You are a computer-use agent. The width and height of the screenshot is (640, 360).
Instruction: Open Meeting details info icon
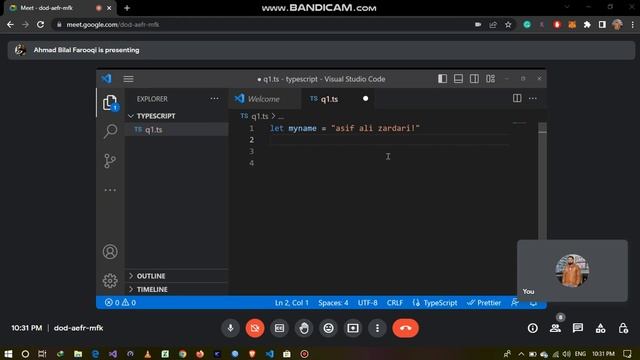(533, 328)
